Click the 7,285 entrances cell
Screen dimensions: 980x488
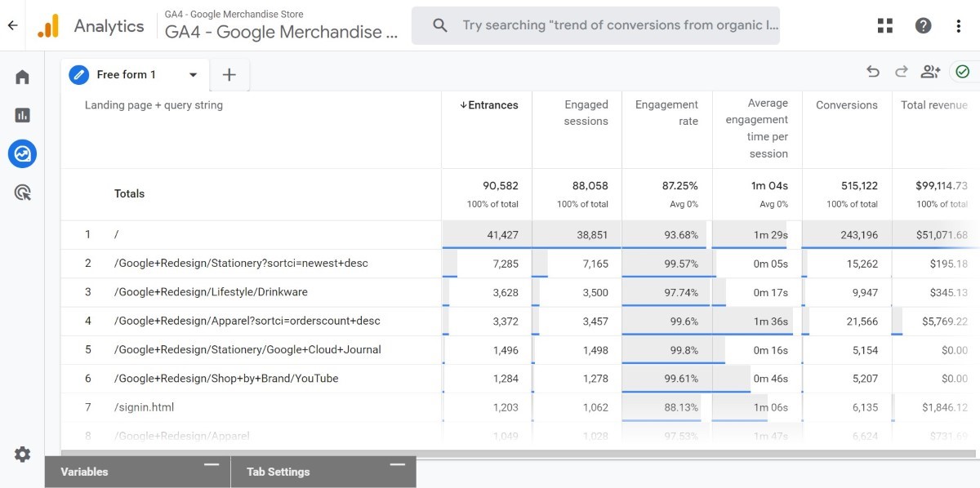click(487, 264)
